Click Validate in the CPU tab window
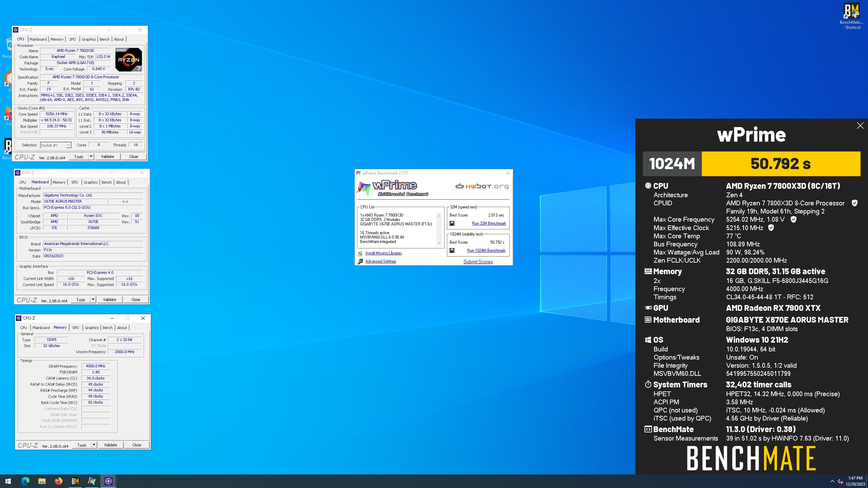Viewport: 868px width, 488px height. (x=107, y=157)
